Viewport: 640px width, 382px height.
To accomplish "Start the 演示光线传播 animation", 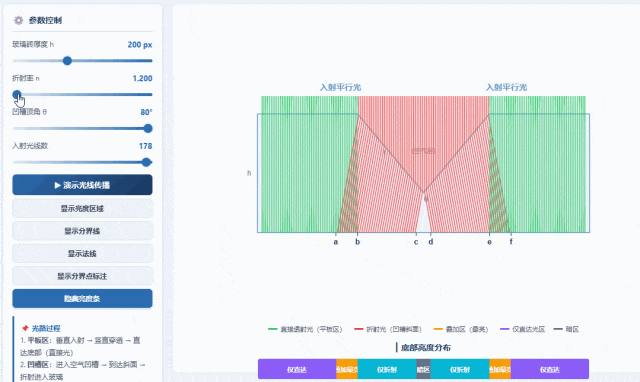I will (x=82, y=185).
